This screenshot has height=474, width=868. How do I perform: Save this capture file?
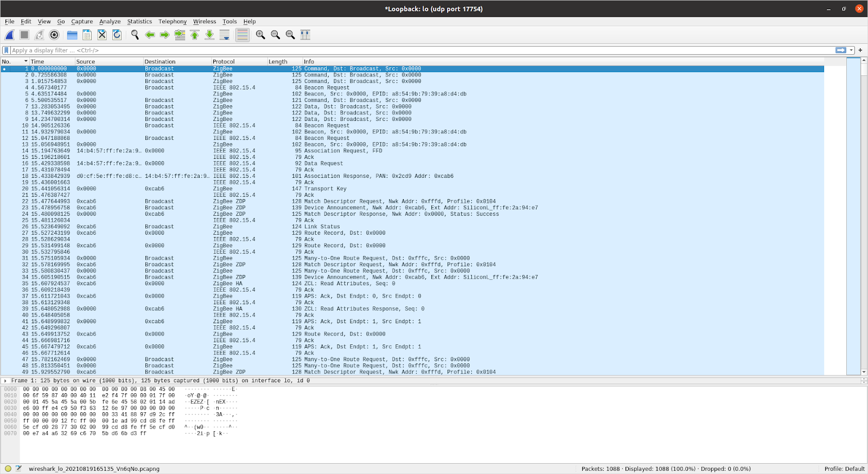click(x=87, y=35)
